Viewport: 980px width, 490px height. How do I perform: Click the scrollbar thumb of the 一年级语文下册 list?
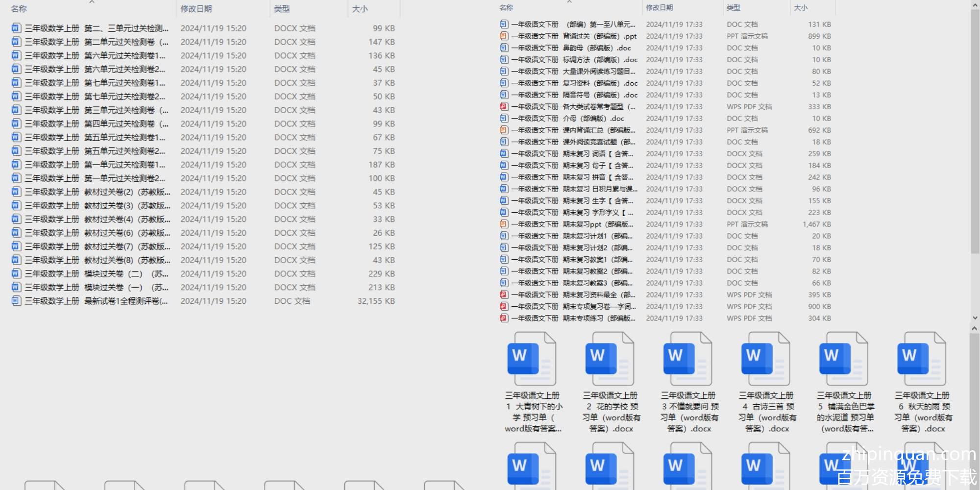[975, 131]
